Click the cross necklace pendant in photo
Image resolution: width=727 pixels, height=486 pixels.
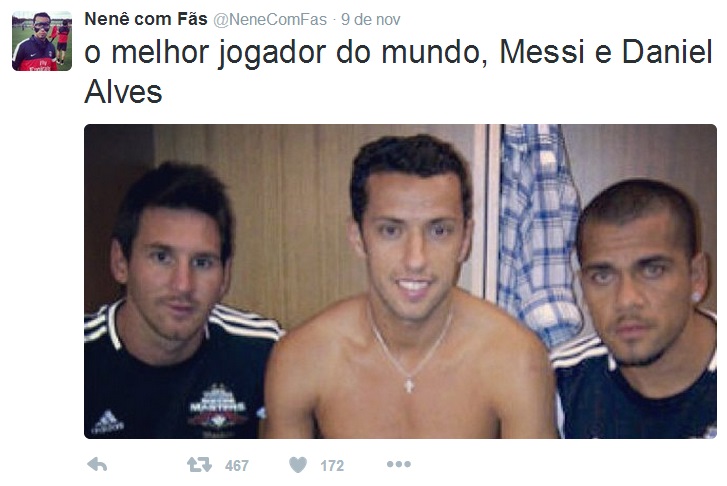(x=409, y=385)
